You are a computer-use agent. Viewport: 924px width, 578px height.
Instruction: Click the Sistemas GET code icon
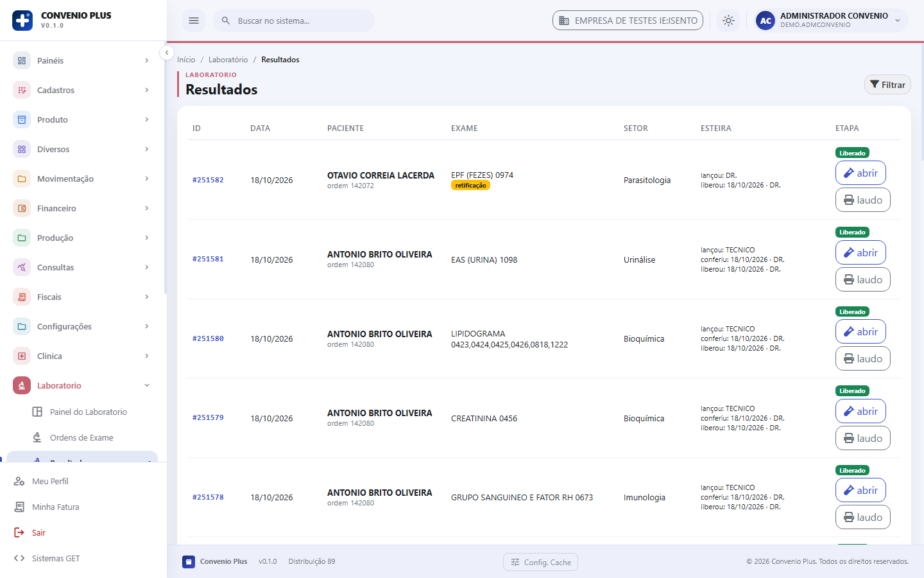pyautogui.click(x=19, y=558)
